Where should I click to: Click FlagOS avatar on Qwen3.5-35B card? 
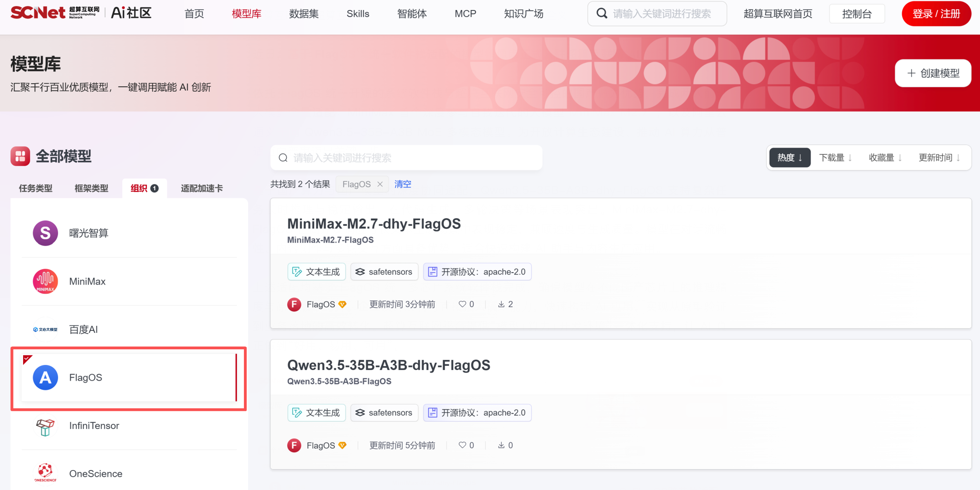(x=294, y=445)
